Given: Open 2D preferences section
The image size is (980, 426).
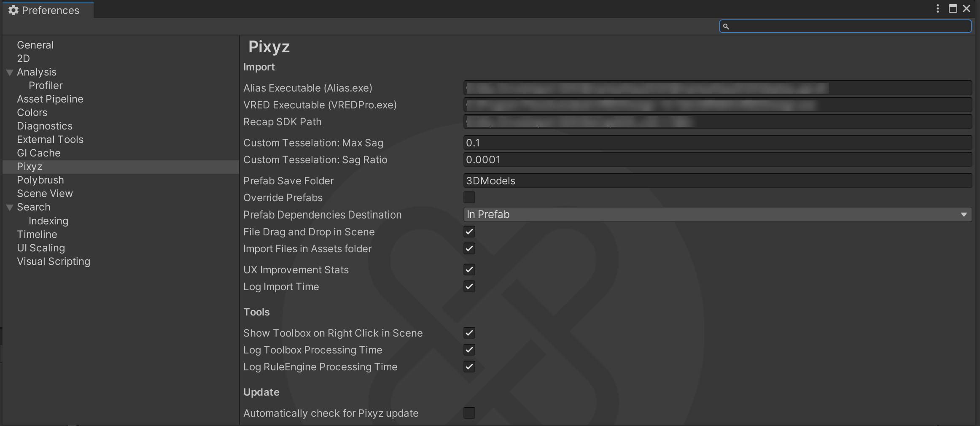Looking at the screenshot, I should point(23,58).
